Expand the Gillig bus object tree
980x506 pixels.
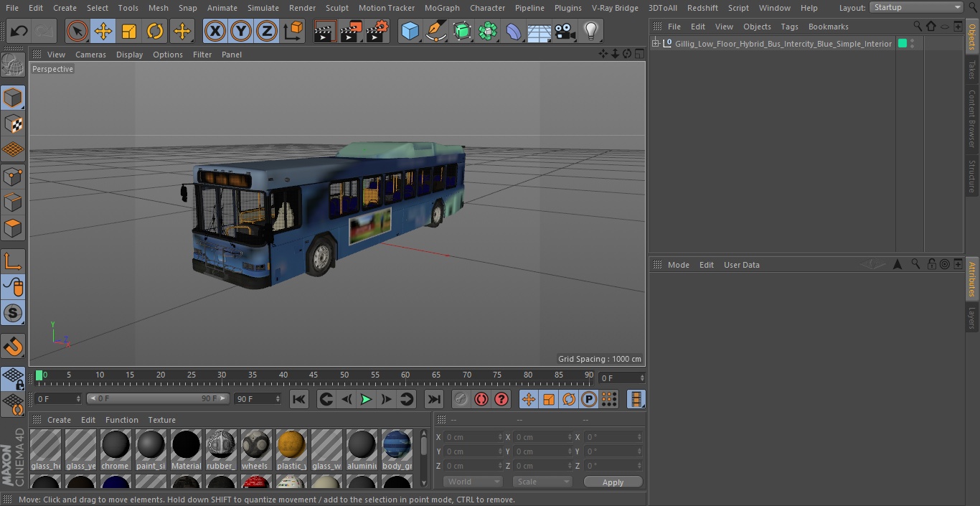pos(655,44)
